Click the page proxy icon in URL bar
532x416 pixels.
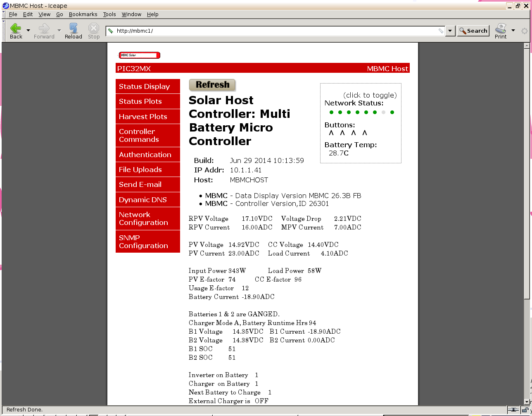[x=110, y=31]
